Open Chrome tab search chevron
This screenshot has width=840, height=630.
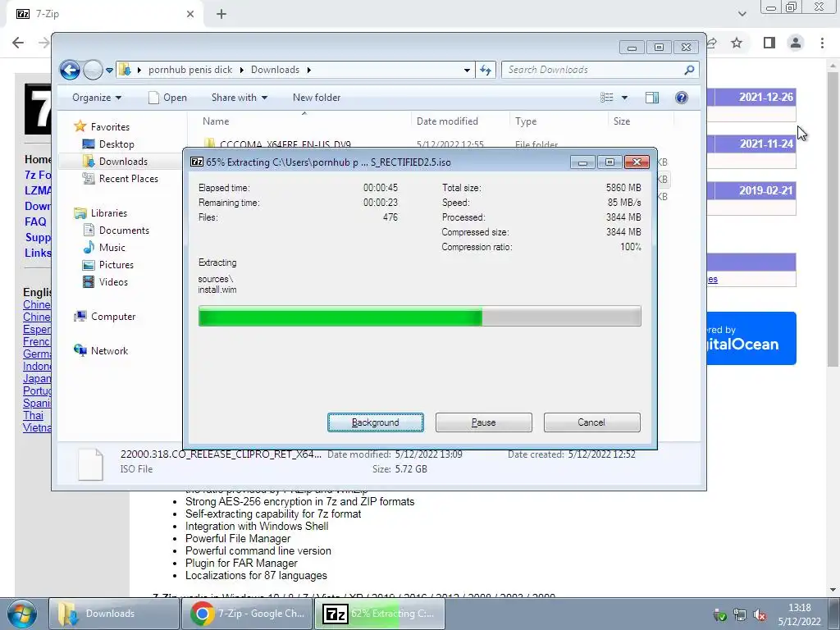click(x=742, y=14)
